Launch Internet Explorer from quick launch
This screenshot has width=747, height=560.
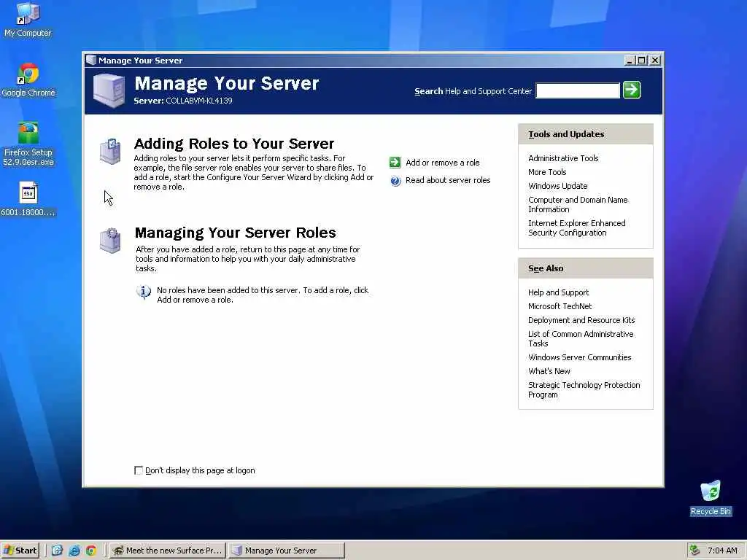tap(74, 551)
